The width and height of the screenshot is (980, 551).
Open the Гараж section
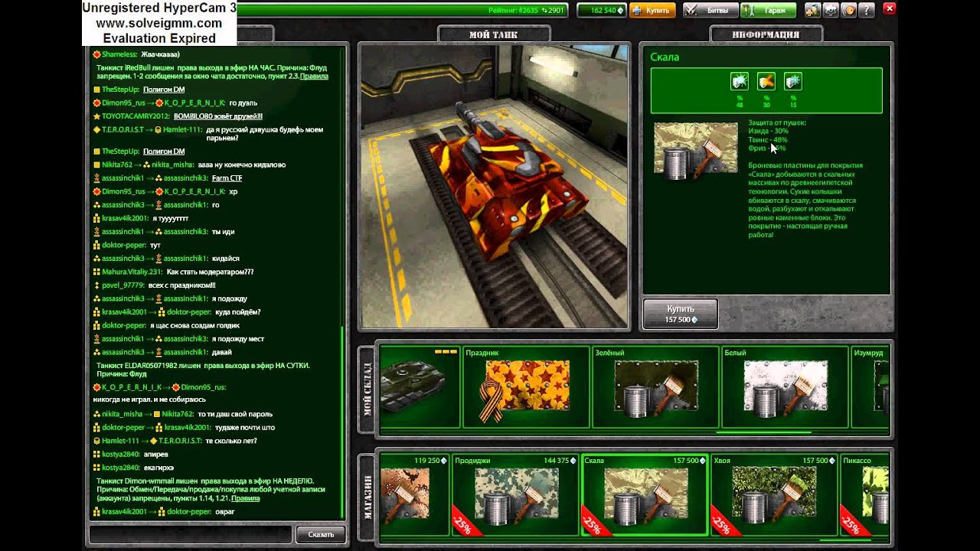[x=769, y=11]
